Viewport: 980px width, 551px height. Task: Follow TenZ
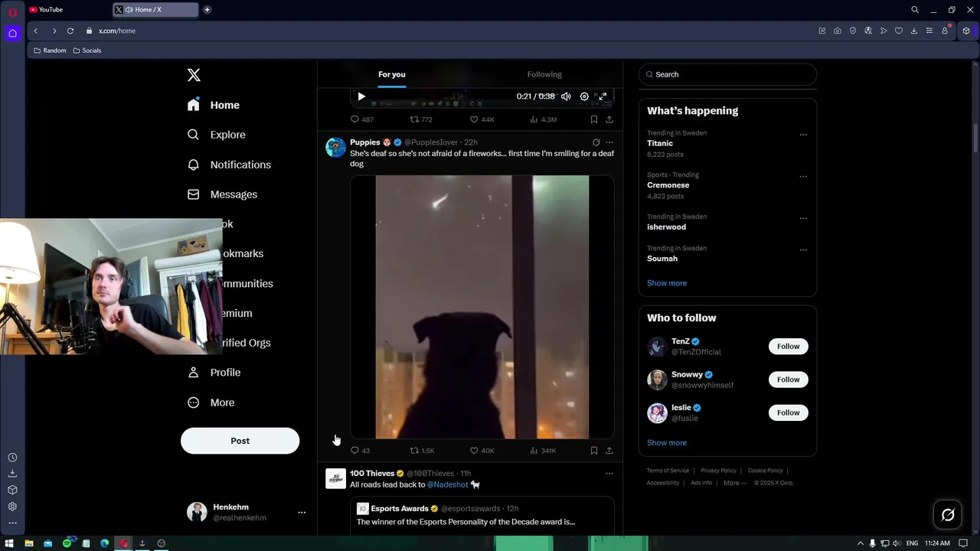[x=788, y=347]
